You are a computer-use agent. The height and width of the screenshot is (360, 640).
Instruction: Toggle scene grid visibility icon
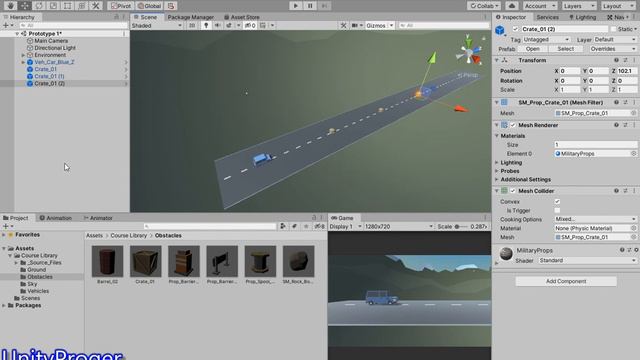pos(263,26)
